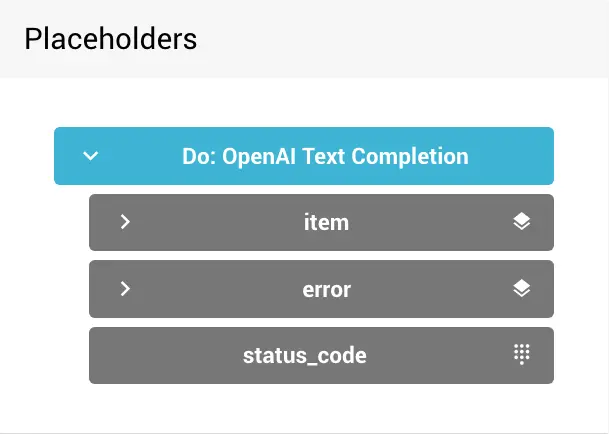Click the gray Placeholders header bar
Screen dimensions: 609x434
[x=400, y=39]
